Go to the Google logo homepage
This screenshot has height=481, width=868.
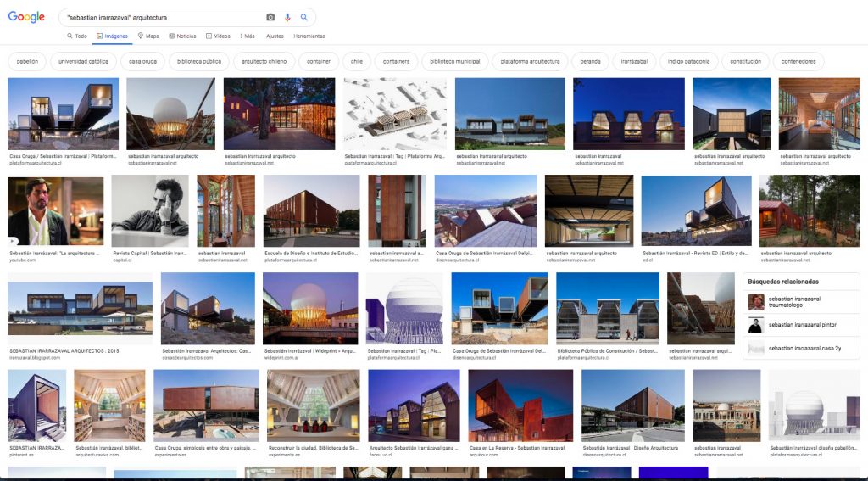coord(26,17)
